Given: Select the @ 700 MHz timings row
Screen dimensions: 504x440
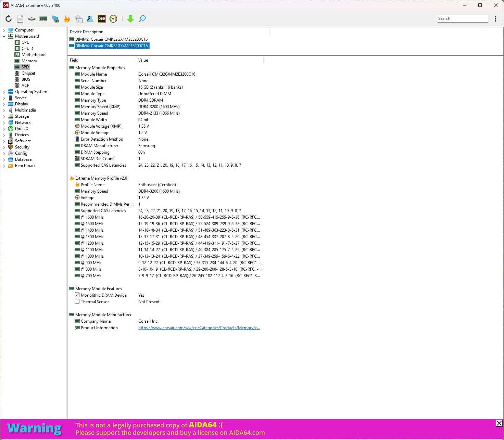Looking at the screenshot, I should coord(165,276).
